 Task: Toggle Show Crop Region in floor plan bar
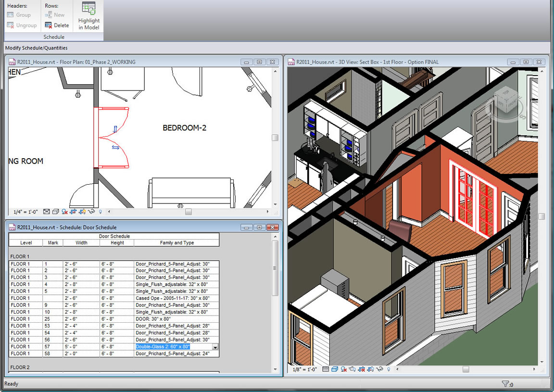click(82, 212)
